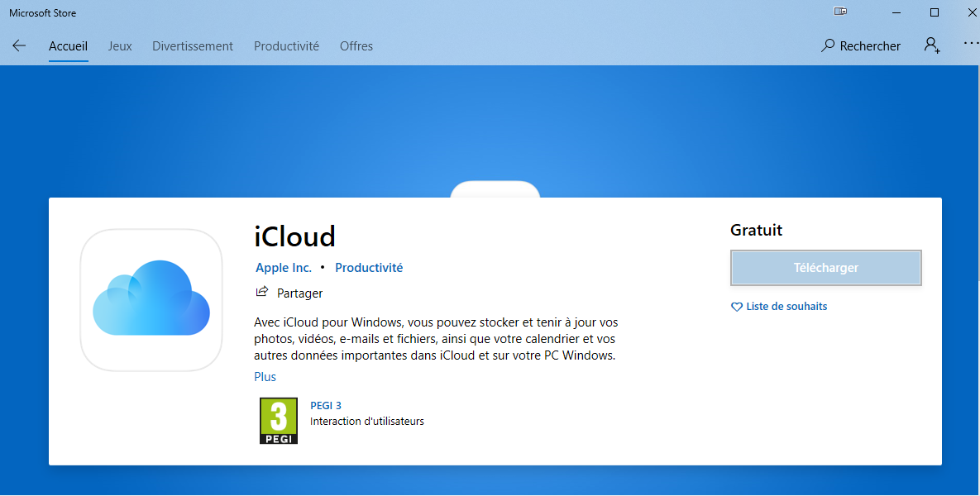Open the Productivité category link under iCloud
Viewport: 980px width, 496px height.
[x=369, y=267]
